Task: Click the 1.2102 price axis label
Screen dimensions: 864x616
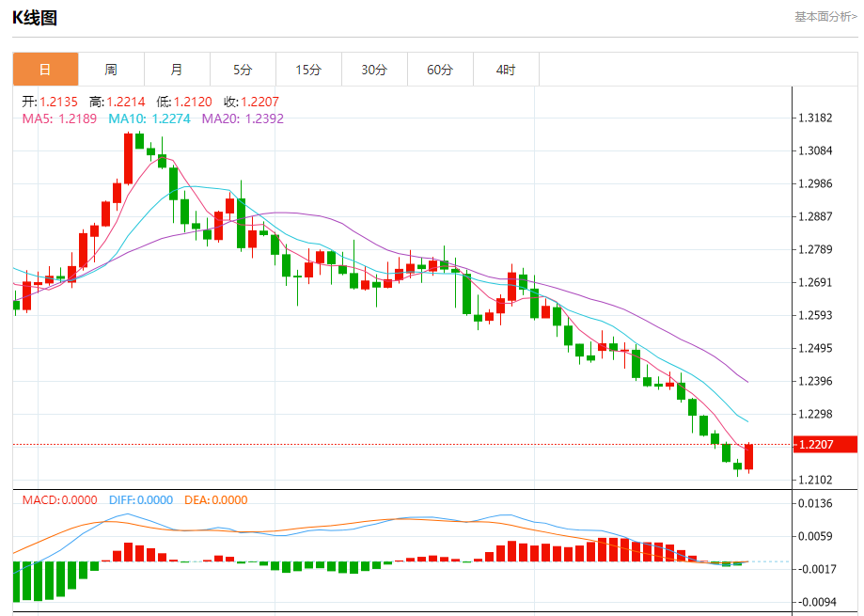Action: point(815,480)
